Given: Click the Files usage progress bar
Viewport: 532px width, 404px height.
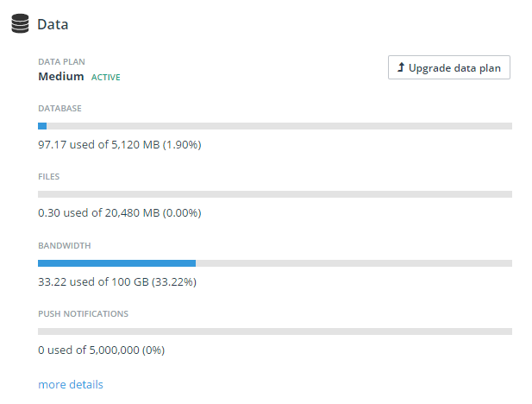Looking at the screenshot, I should pyautogui.click(x=275, y=194).
